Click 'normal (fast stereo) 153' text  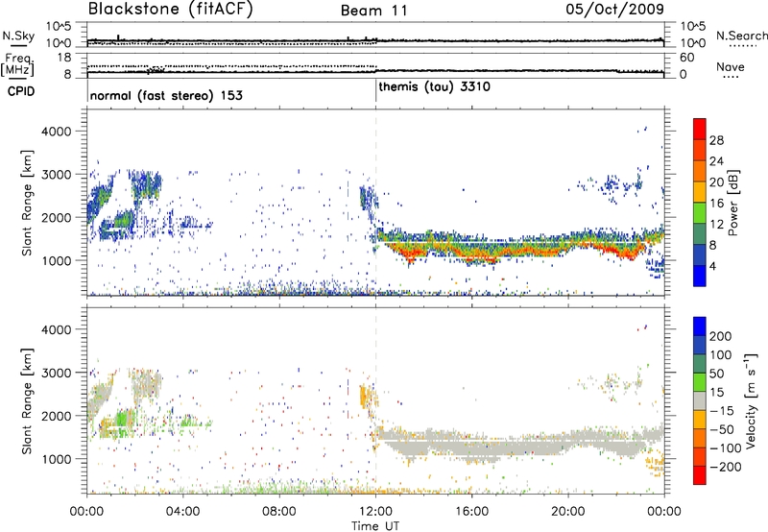tap(166, 95)
